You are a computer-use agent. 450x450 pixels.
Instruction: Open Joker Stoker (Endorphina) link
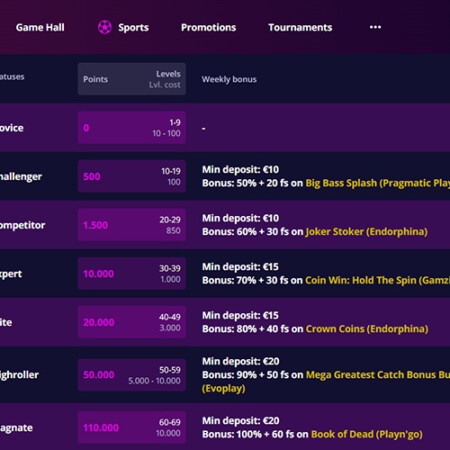pos(366,232)
